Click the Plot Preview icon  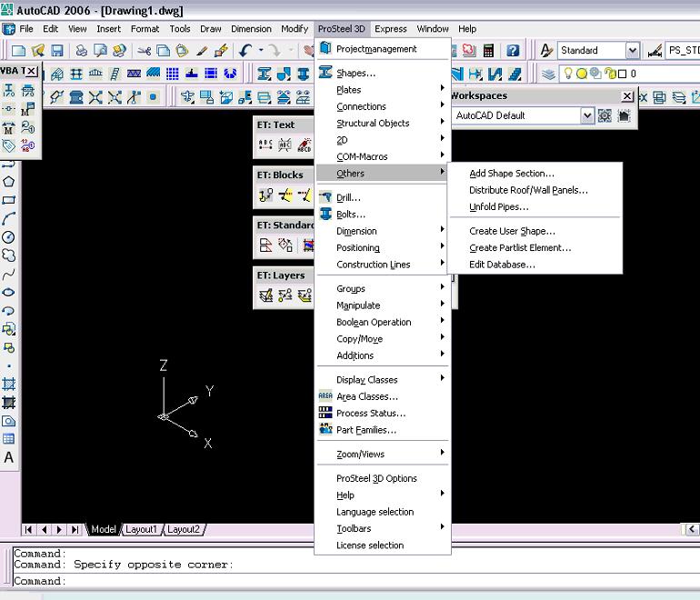(x=100, y=50)
